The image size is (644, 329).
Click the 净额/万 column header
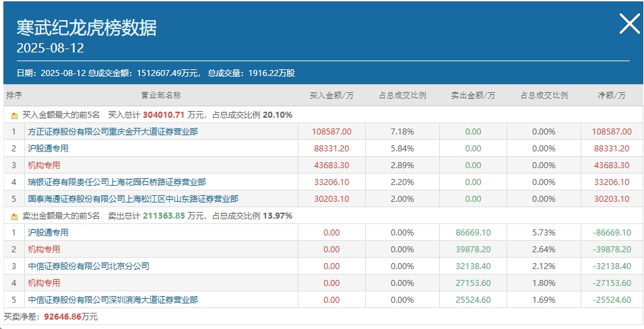(x=612, y=96)
